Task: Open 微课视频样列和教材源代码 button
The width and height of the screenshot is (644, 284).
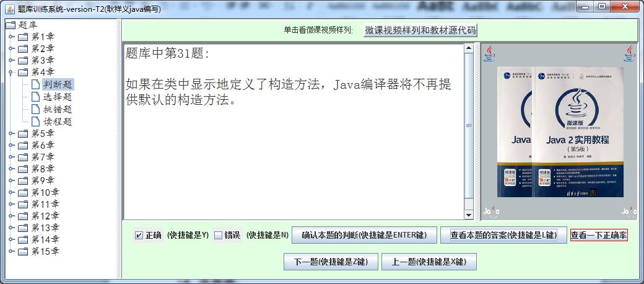Action: (420, 30)
